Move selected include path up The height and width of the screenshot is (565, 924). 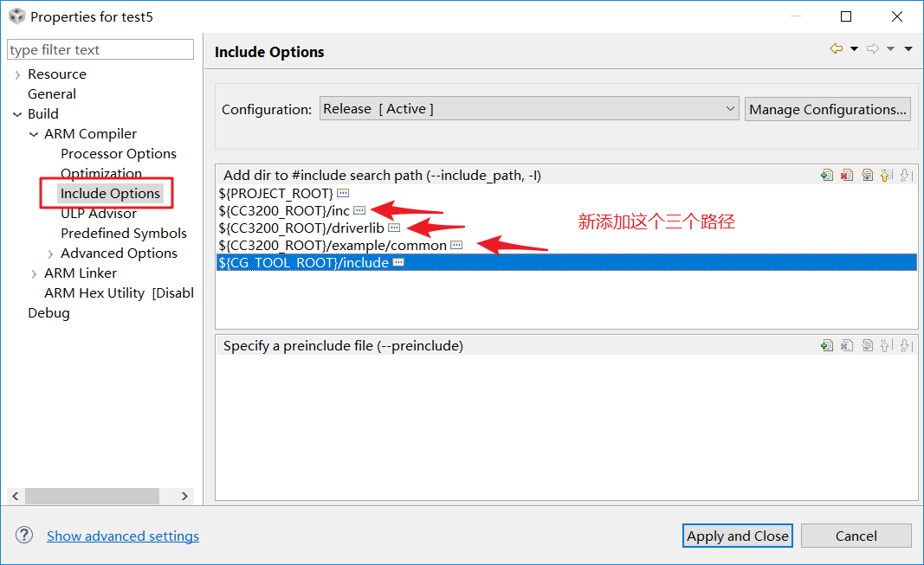[886, 175]
